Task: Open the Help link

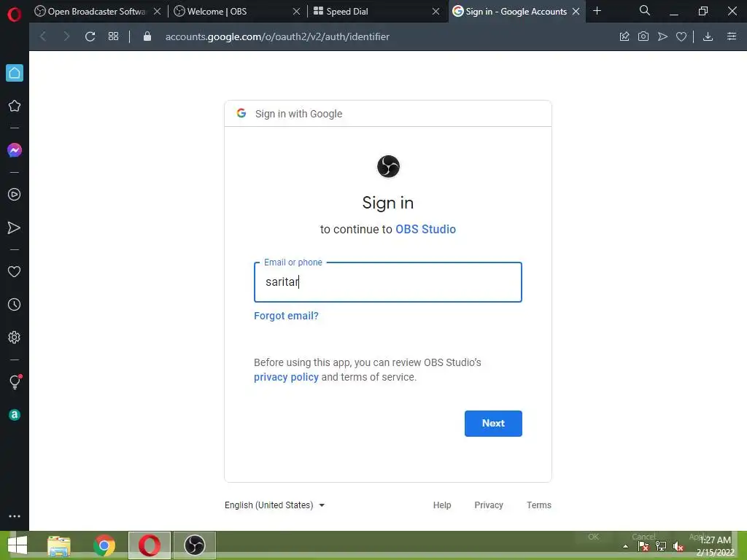Action: coord(441,505)
